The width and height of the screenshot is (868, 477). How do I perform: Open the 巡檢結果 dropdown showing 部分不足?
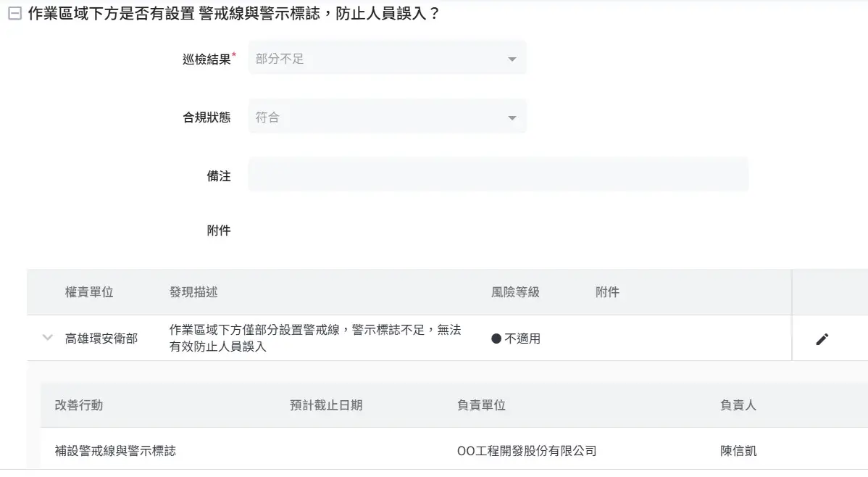(387, 59)
